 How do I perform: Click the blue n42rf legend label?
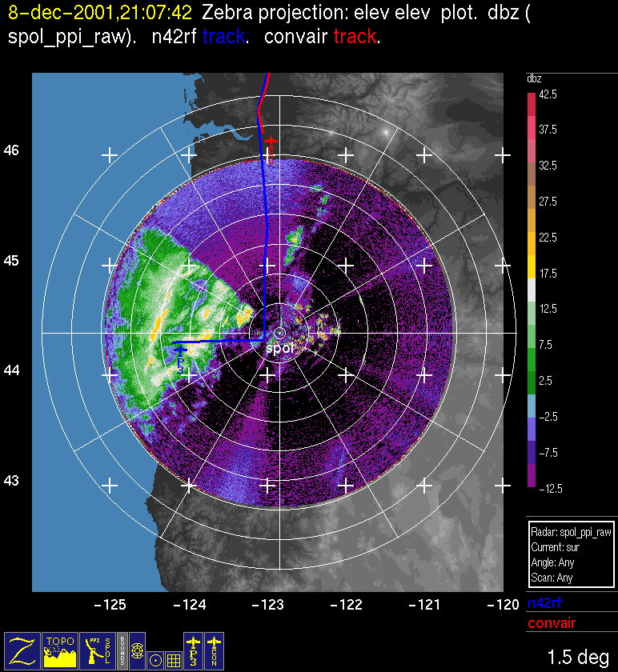click(545, 605)
